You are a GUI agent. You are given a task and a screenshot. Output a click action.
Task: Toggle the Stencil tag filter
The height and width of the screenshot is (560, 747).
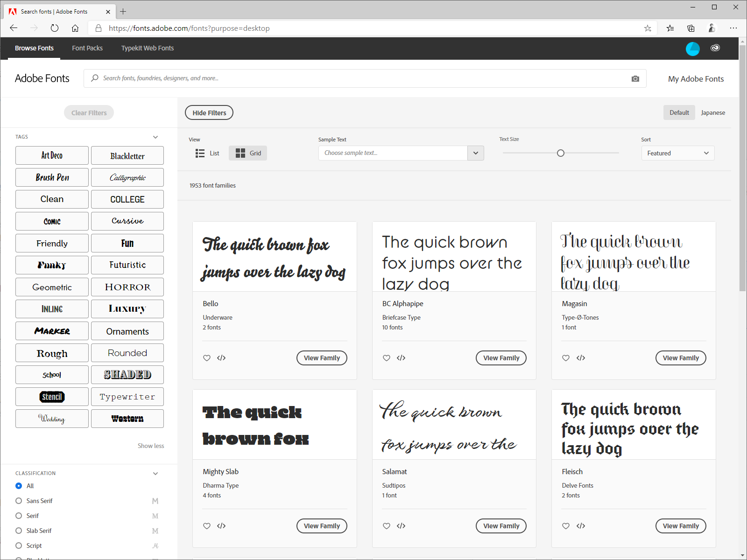(52, 397)
